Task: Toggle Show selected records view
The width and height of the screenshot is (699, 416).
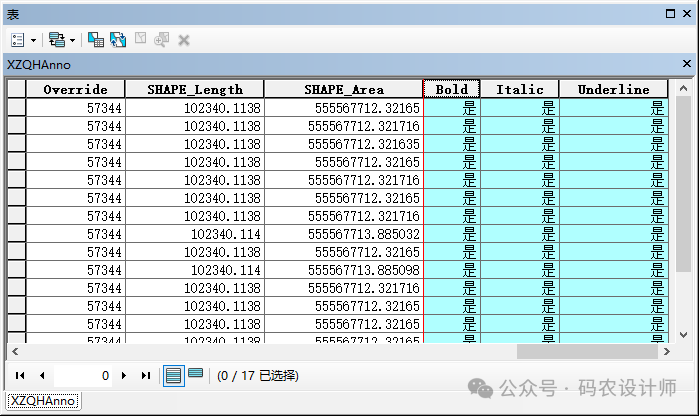Action: point(195,374)
